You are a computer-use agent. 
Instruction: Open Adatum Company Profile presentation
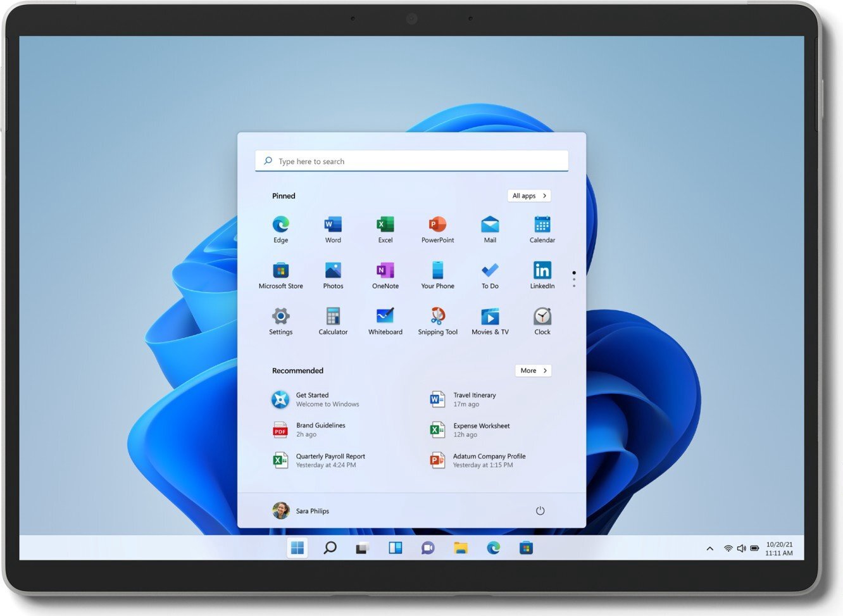(478, 460)
